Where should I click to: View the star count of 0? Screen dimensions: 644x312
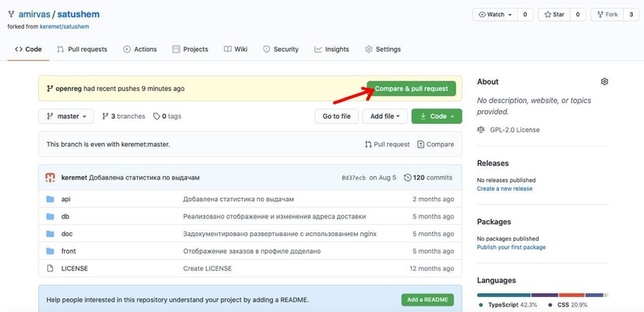click(x=578, y=14)
